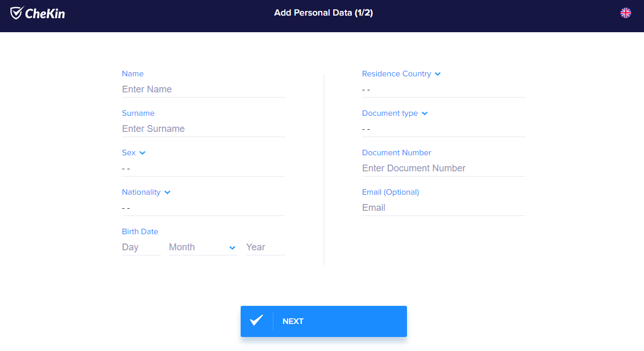Click the Add Personal Data page title
644x351 pixels.
point(323,13)
